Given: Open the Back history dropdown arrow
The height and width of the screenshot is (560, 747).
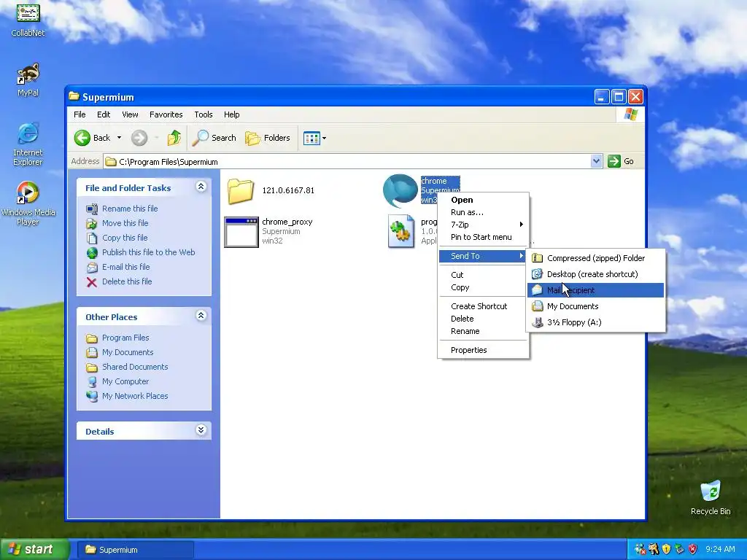Looking at the screenshot, I should [x=119, y=138].
